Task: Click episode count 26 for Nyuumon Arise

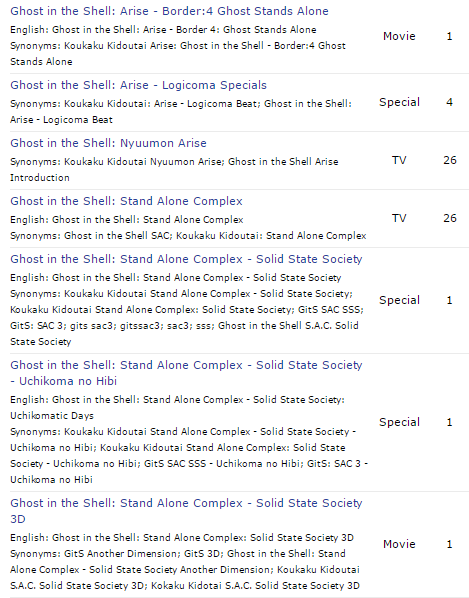Action: [450, 160]
